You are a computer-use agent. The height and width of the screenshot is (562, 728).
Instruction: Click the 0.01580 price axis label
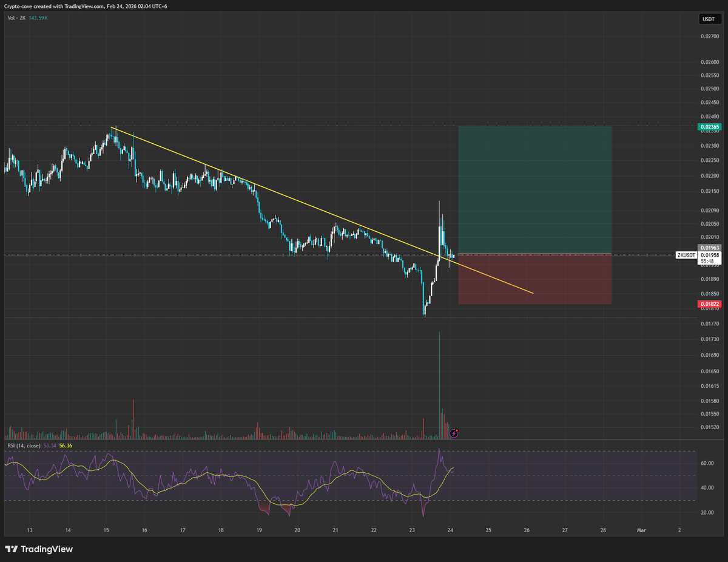point(709,401)
